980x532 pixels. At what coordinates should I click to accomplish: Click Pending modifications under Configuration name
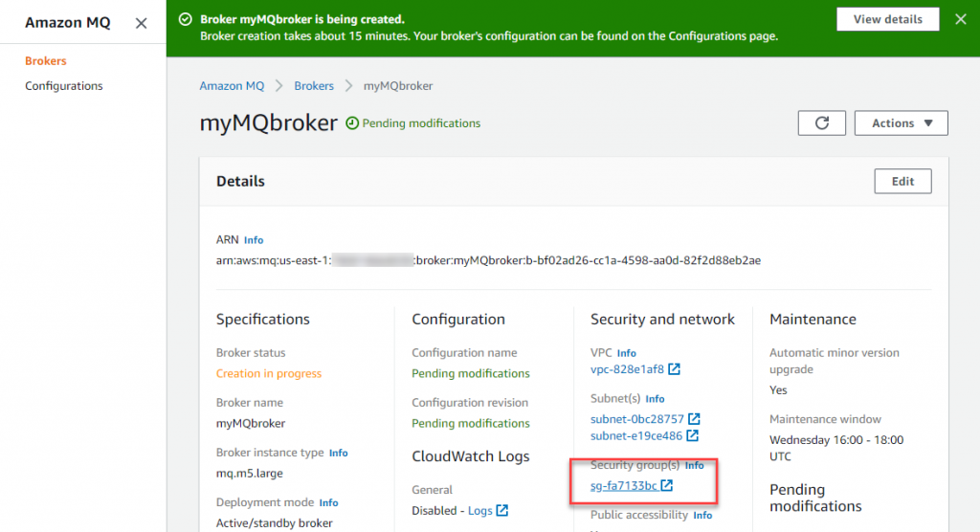coord(471,373)
